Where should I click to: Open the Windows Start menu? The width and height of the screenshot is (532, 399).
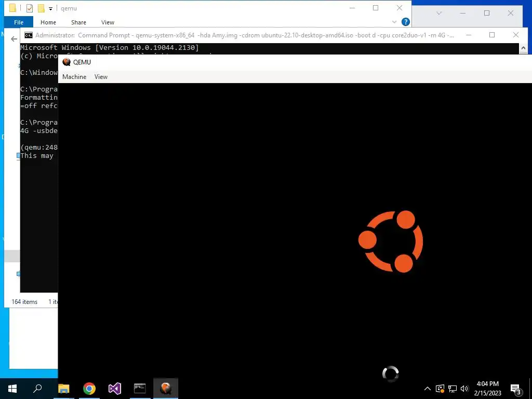12,389
